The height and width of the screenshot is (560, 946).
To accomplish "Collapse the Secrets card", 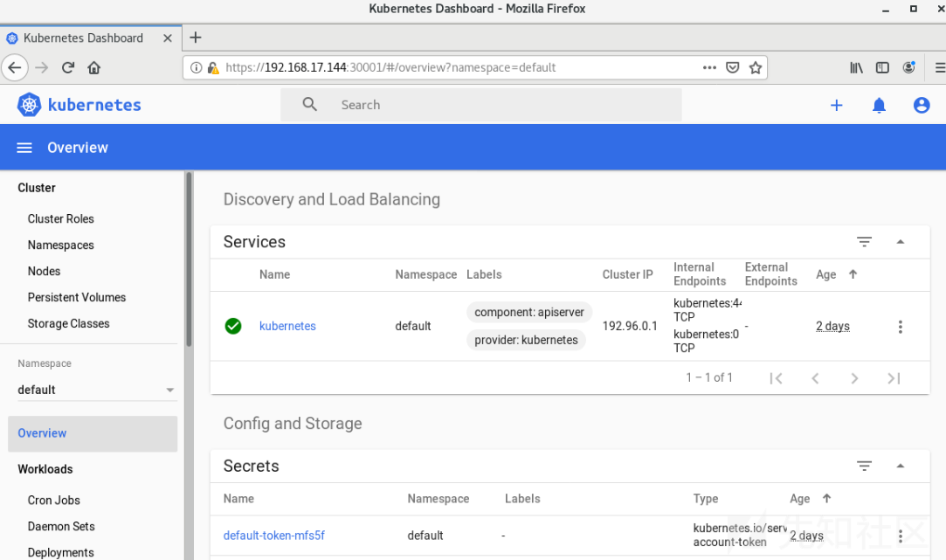I will pos(901,466).
